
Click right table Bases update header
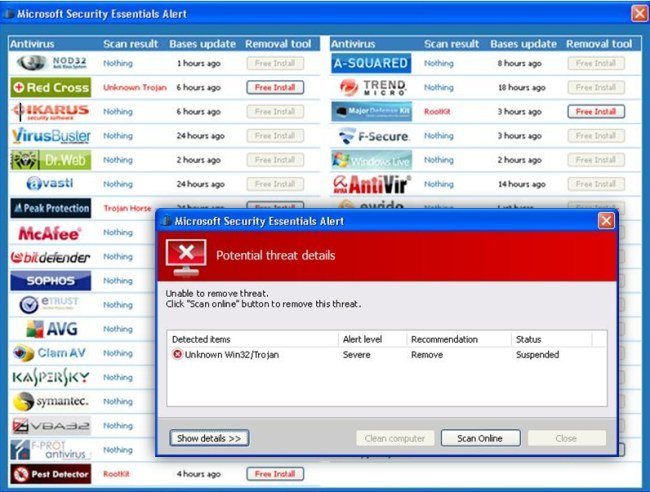tap(523, 44)
